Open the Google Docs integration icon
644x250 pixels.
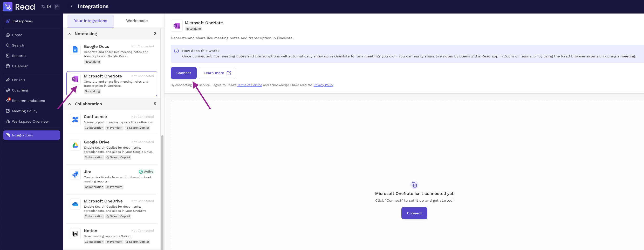(x=75, y=49)
